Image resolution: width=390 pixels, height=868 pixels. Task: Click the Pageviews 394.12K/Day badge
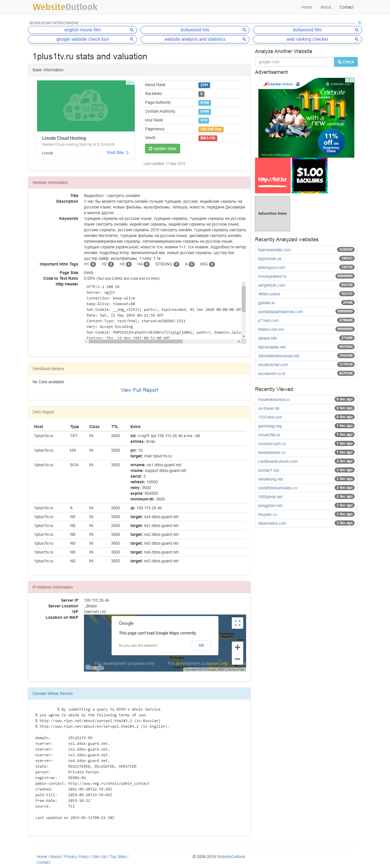(x=210, y=129)
